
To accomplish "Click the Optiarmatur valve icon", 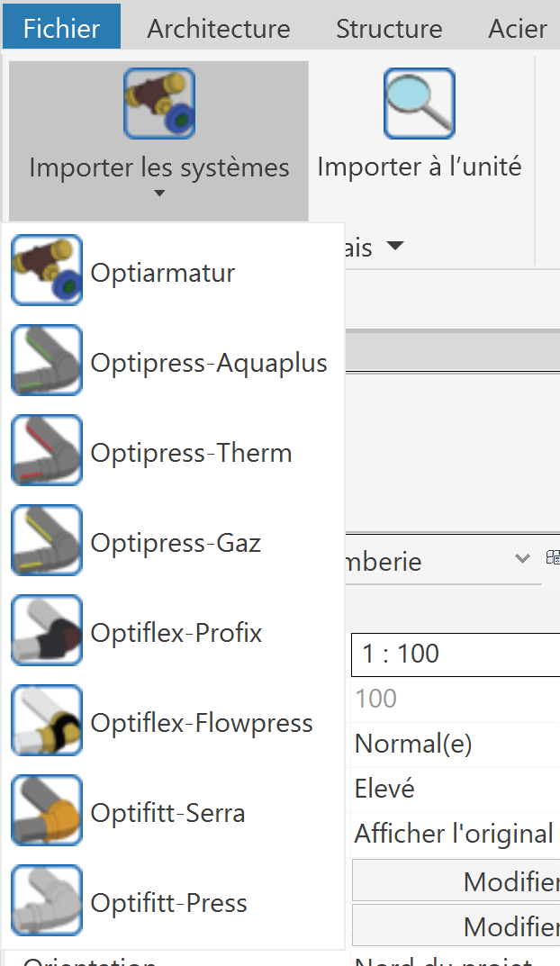I will tap(47, 271).
